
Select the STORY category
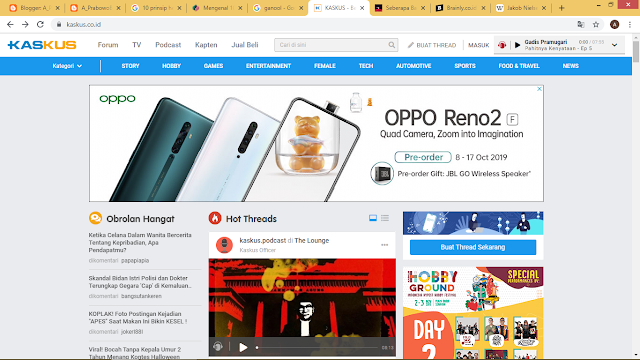(x=130, y=66)
